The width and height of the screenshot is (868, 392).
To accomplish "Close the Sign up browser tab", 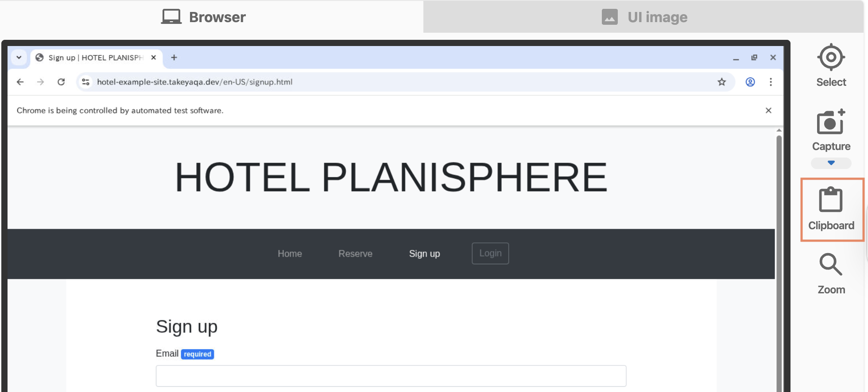I will (153, 58).
